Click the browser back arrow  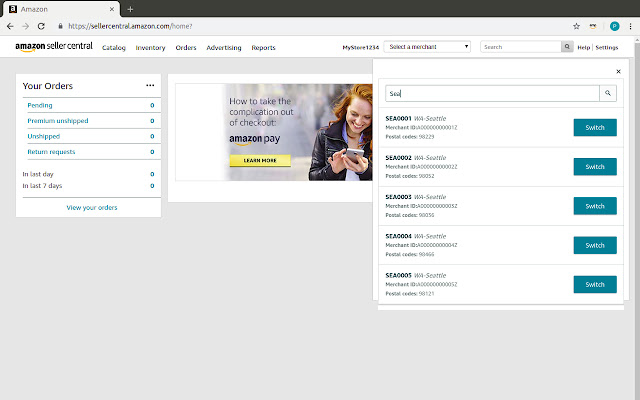[x=10, y=26]
